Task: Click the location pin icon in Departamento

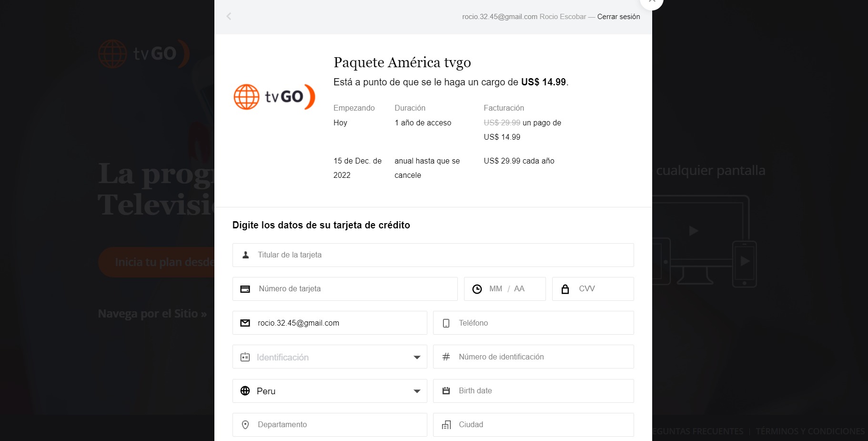Action: pos(245,425)
